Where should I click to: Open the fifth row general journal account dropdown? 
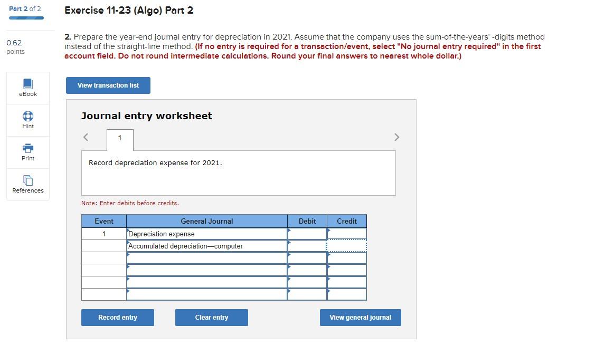pyautogui.click(x=207, y=282)
